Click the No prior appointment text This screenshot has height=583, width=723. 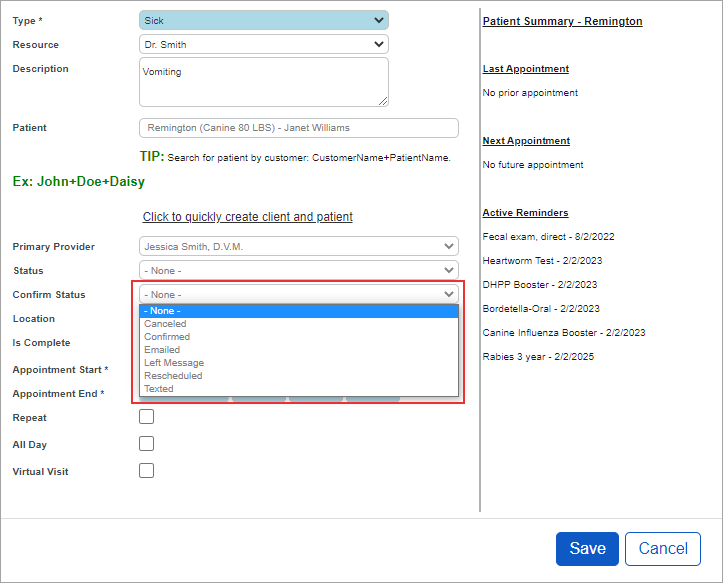530,93
